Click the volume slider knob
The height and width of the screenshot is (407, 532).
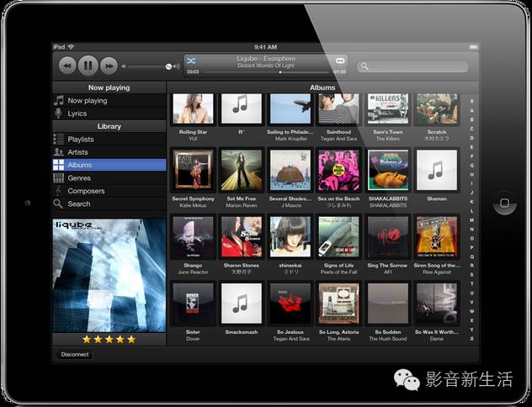pyautogui.click(x=168, y=66)
